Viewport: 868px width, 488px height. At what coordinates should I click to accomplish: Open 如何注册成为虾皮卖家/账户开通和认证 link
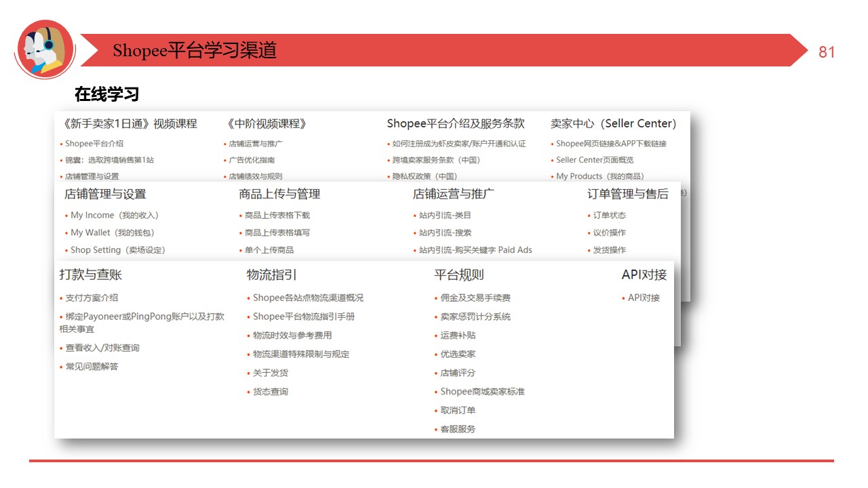(x=458, y=144)
